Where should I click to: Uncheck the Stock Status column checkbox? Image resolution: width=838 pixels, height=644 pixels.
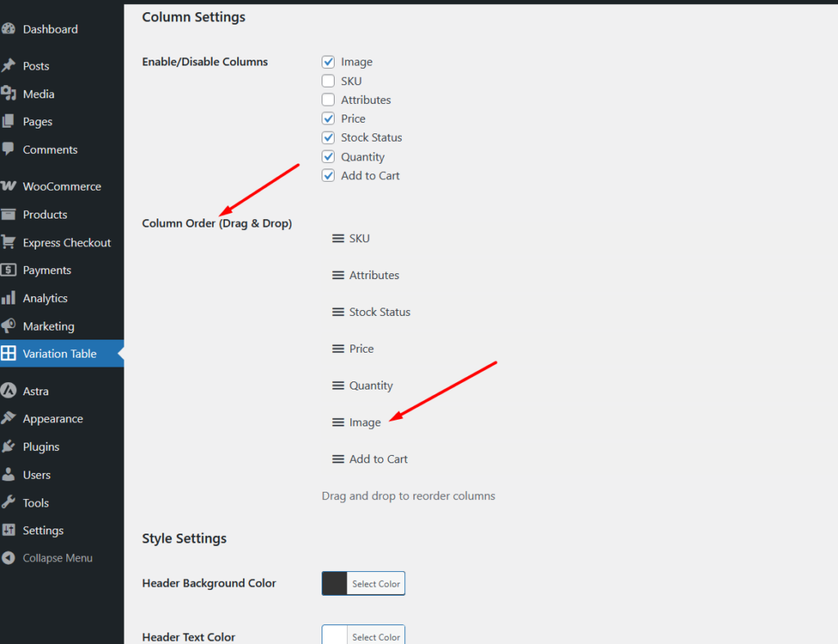point(328,137)
